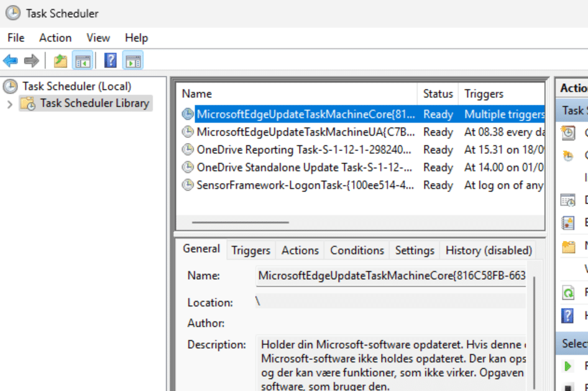Viewport: 588px width, 391px height.
Task: Click the Ready status of OneDrive Reporting Task
Action: point(438,149)
